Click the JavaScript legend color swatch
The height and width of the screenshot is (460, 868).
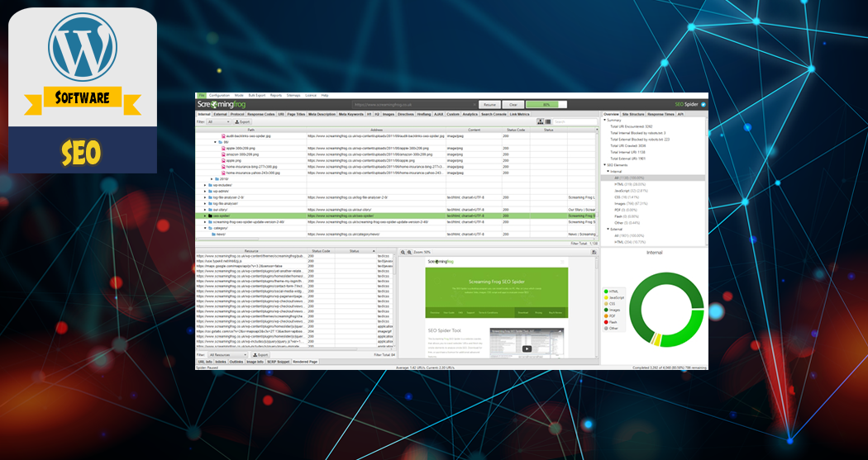[606, 297]
